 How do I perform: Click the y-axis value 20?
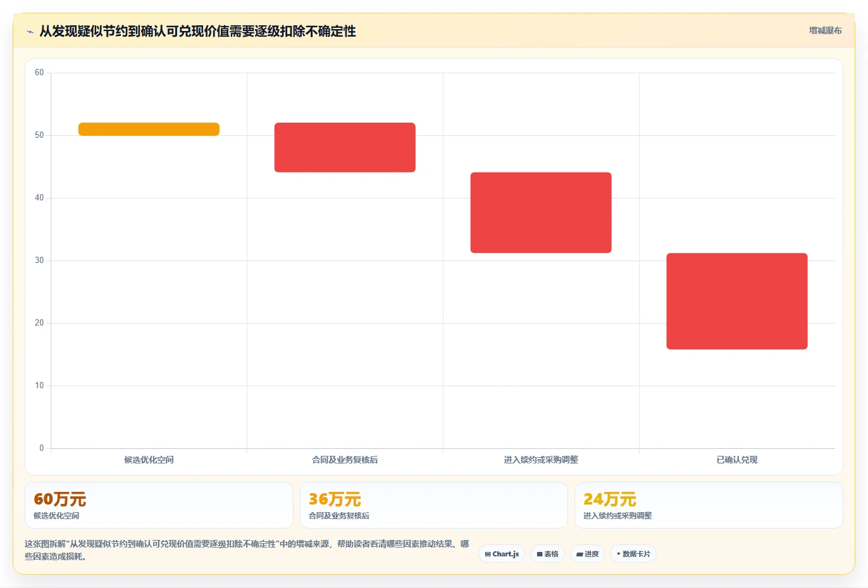pos(39,323)
